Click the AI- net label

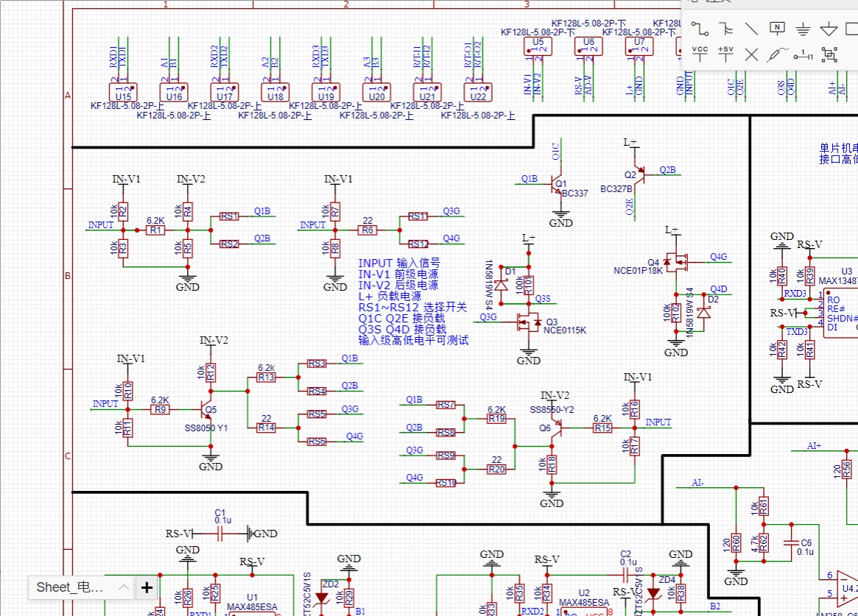tap(697, 483)
